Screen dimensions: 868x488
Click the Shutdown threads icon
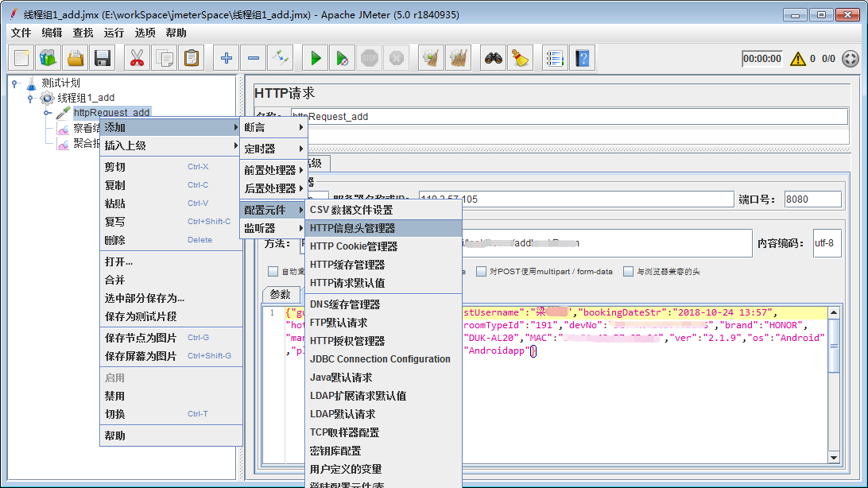(397, 58)
